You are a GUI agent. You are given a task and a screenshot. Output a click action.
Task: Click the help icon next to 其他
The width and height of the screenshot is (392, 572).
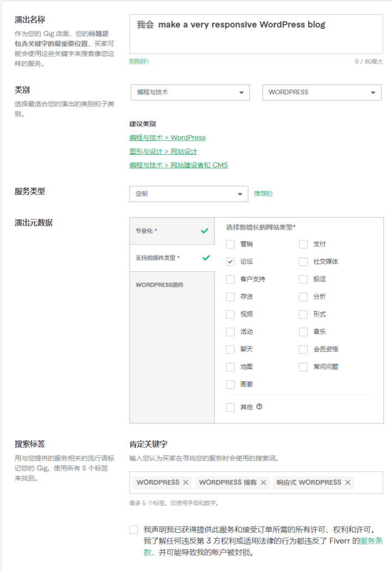tap(259, 407)
